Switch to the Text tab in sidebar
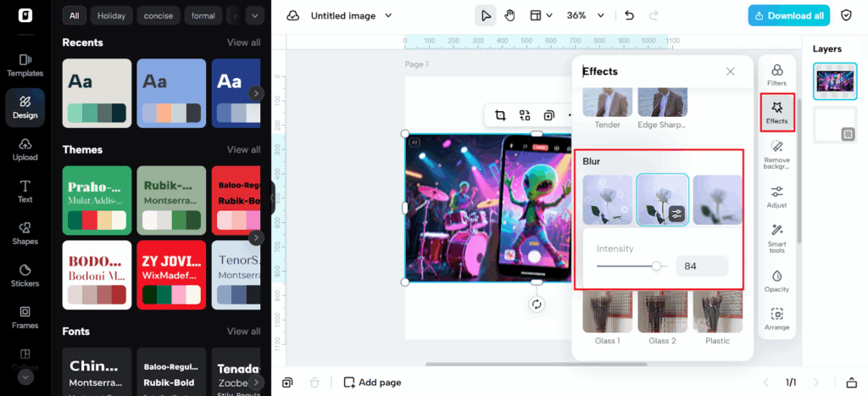Image resolution: width=868 pixels, height=396 pixels. click(25, 191)
